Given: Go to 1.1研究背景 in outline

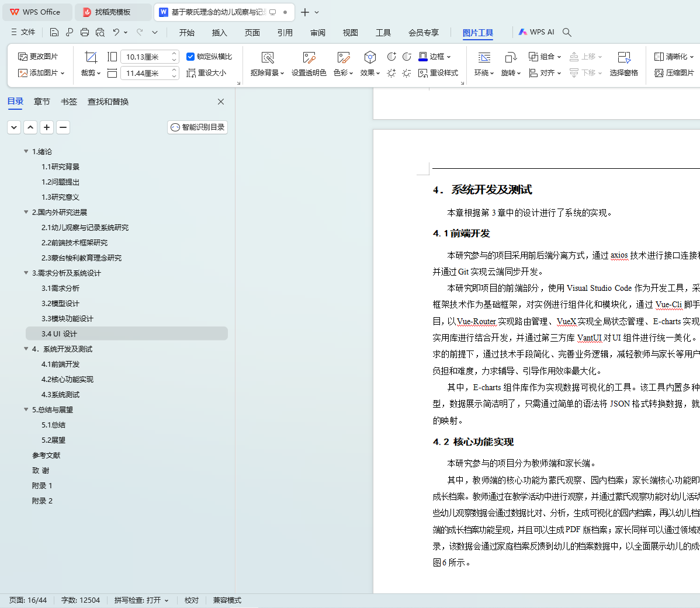Looking at the screenshot, I should [x=60, y=167].
